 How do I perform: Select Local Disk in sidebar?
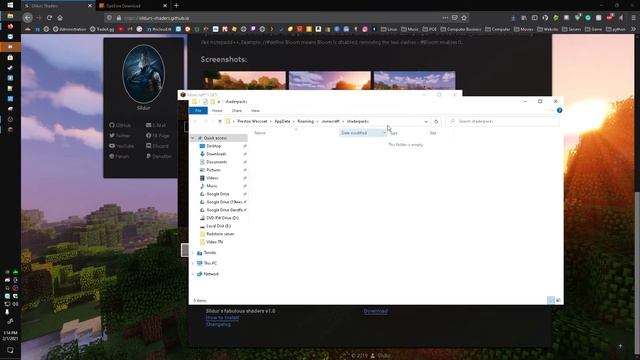pyautogui.click(x=218, y=226)
